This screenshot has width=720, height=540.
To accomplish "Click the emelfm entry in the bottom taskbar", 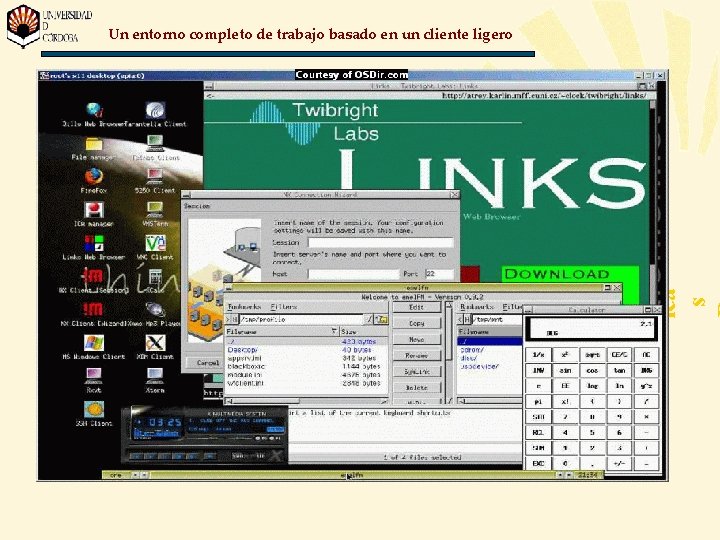I will tap(353, 475).
